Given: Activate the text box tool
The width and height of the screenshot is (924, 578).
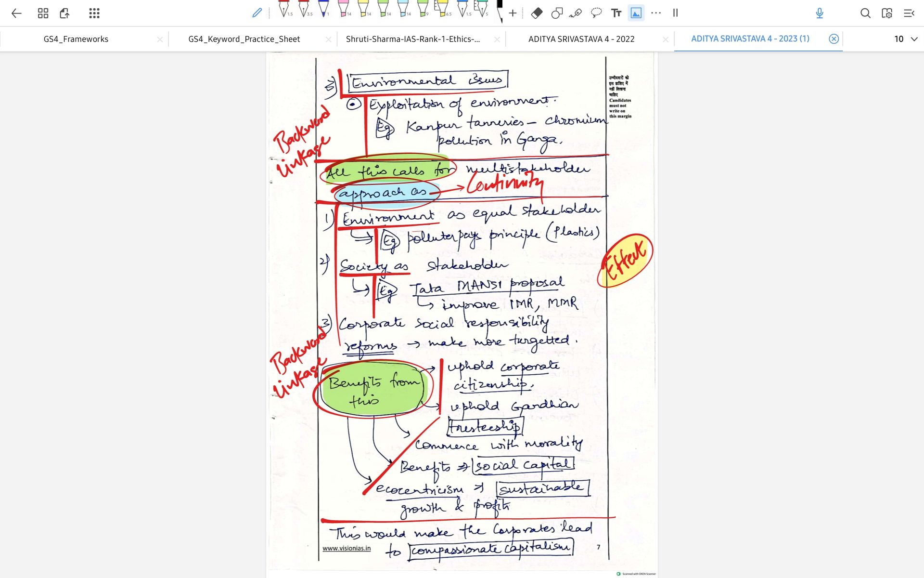Looking at the screenshot, I should point(616,13).
